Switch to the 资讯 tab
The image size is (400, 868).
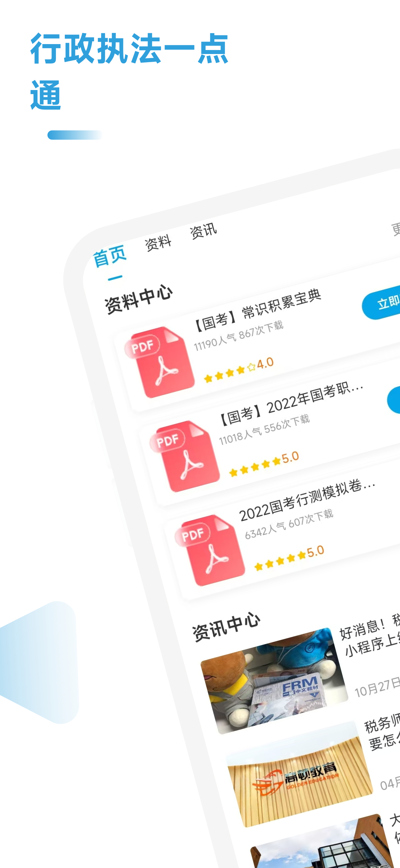[x=203, y=231]
